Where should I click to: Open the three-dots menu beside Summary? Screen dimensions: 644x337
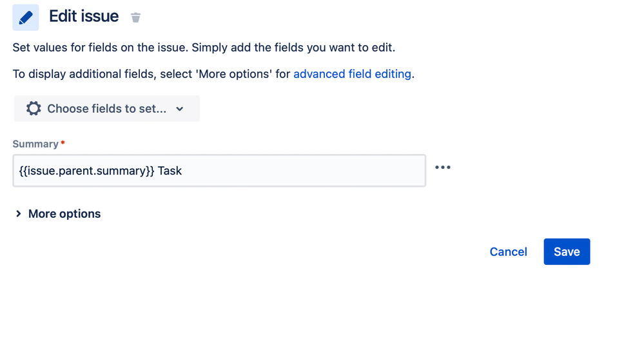click(x=443, y=168)
